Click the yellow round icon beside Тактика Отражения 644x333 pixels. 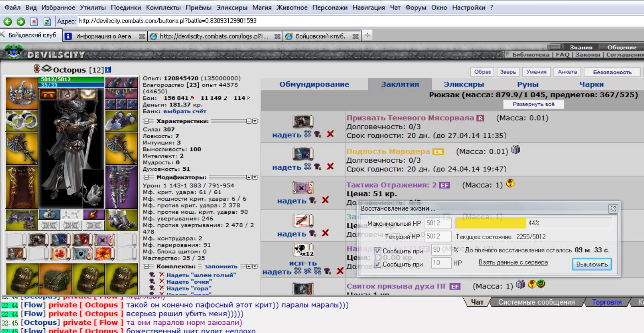[x=510, y=184]
